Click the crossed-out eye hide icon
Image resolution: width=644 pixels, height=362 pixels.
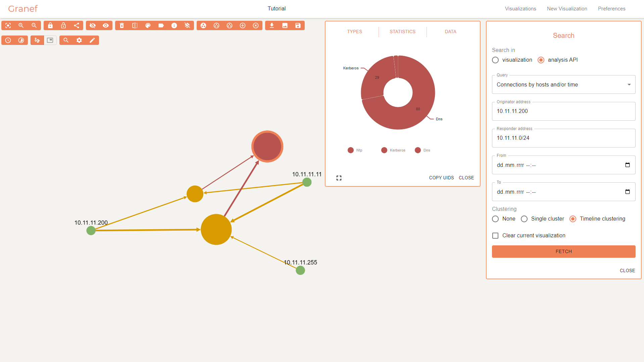coord(93,25)
